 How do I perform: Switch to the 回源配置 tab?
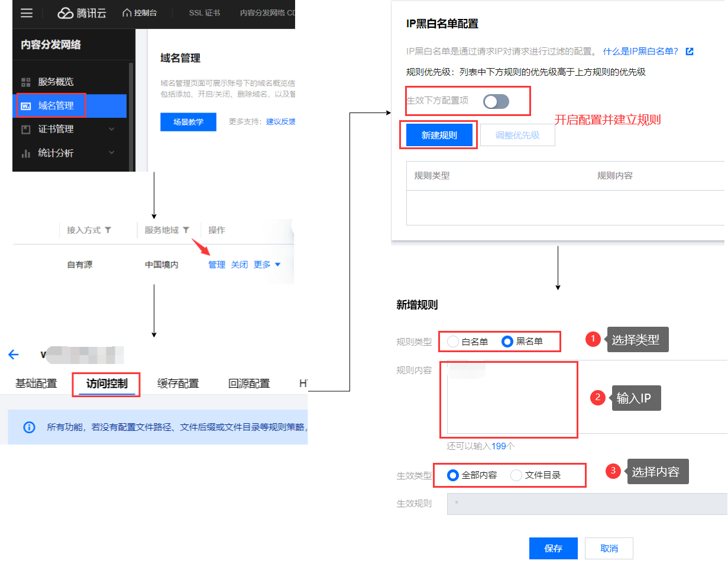tap(249, 384)
